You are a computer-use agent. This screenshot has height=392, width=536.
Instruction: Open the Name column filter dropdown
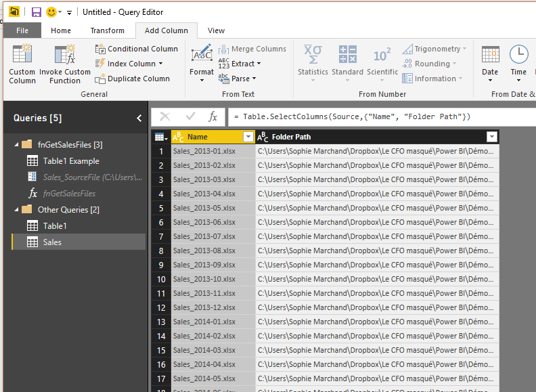pyautogui.click(x=248, y=137)
